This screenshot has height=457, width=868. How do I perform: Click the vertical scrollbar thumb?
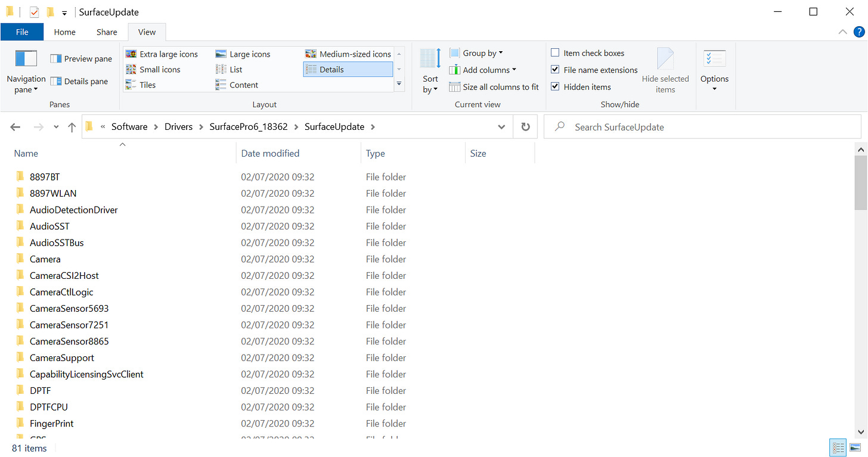(861, 183)
